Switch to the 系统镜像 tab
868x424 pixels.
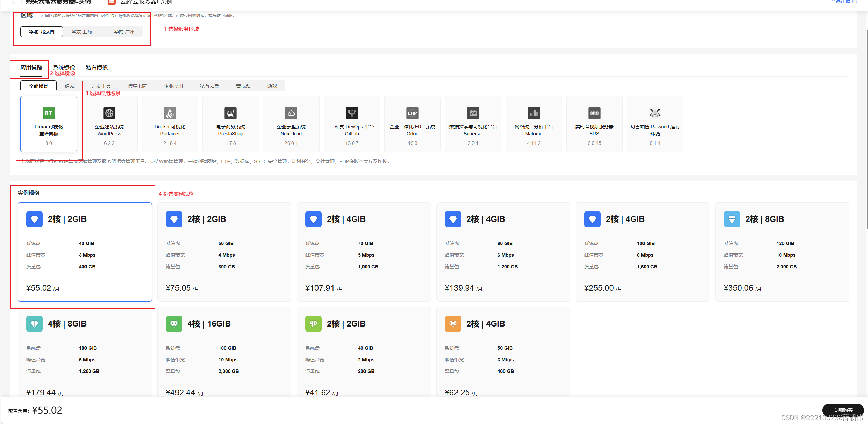coord(64,67)
